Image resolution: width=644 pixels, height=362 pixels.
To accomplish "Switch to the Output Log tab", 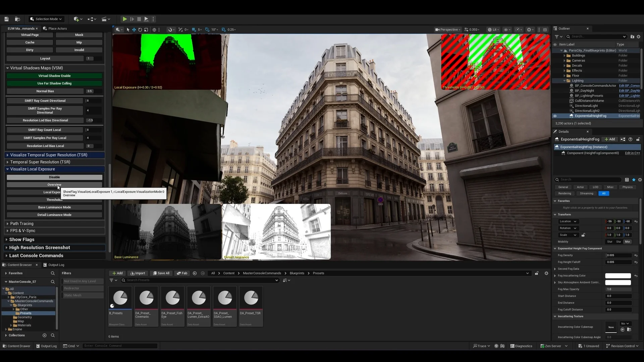I will tap(56, 265).
